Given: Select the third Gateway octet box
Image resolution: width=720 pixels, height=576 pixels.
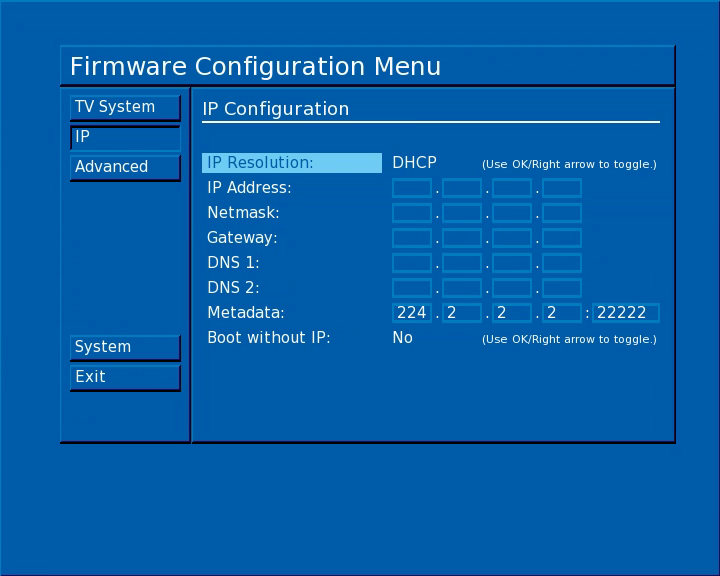Looking at the screenshot, I should click(x=512, y=238).
